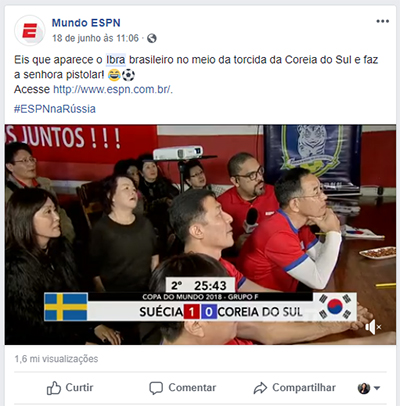Open the three-dot post options menu

pyautogui.click(x=382, y=21)
